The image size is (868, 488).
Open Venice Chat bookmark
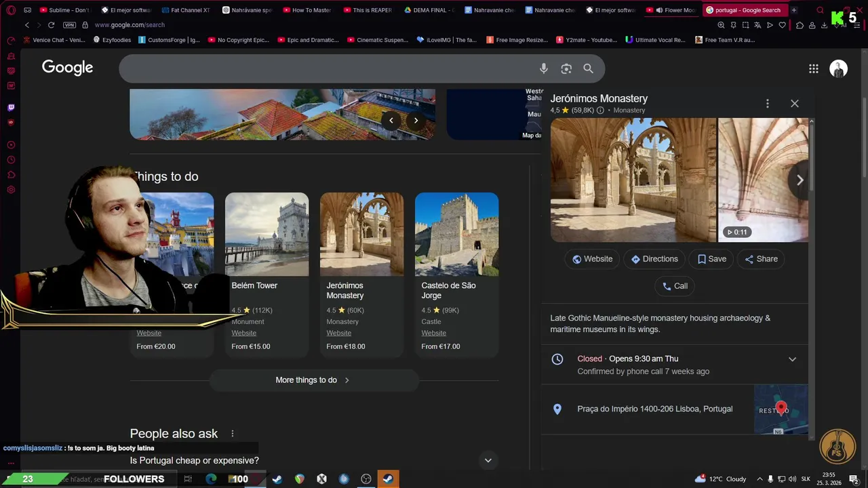pyautogui.click(x=54, y=40)
